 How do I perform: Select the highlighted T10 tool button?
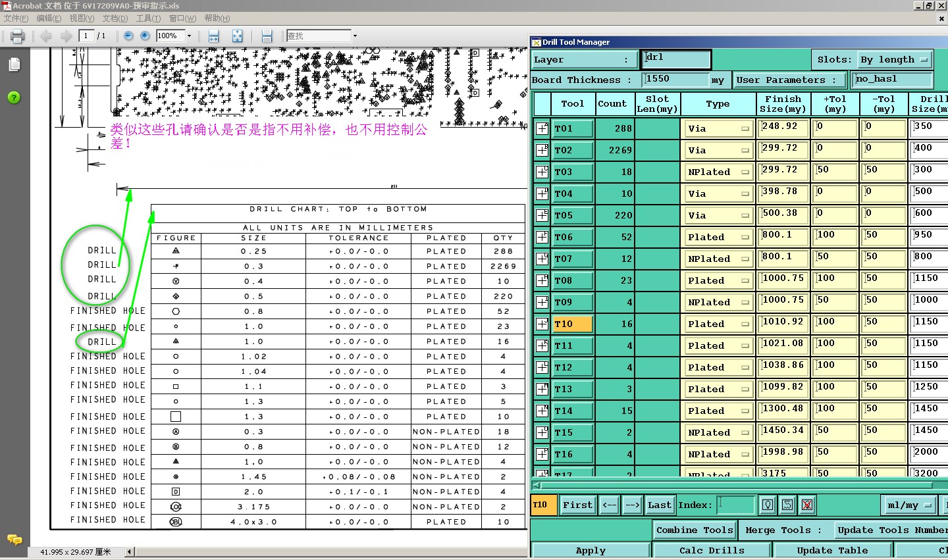[x=573, y=324]
